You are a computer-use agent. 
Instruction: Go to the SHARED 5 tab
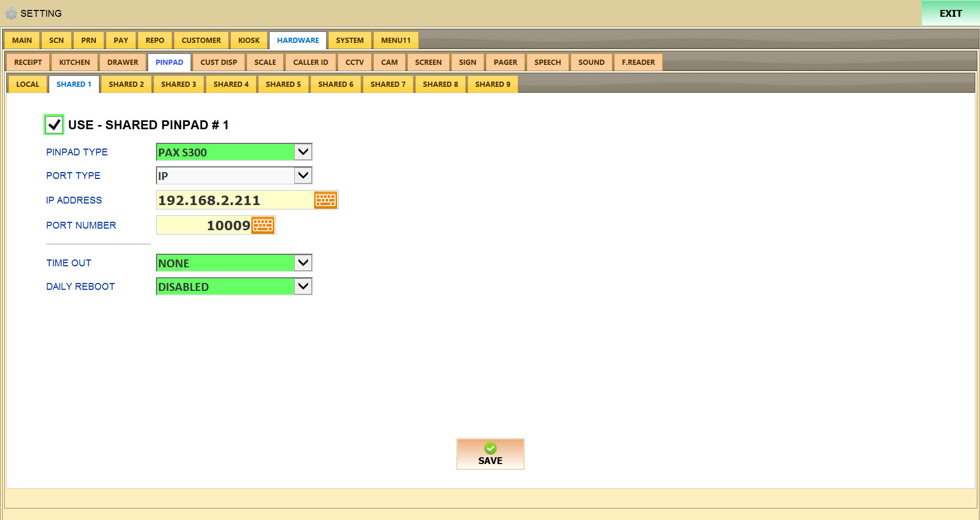point(283,84)
